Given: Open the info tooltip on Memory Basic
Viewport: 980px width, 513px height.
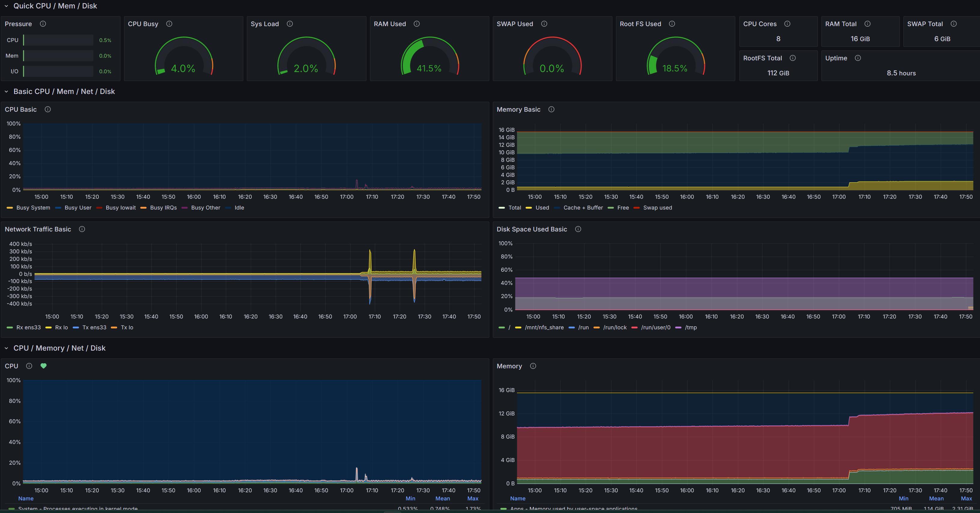Looking at the screenshot, I should click(551, 109).
